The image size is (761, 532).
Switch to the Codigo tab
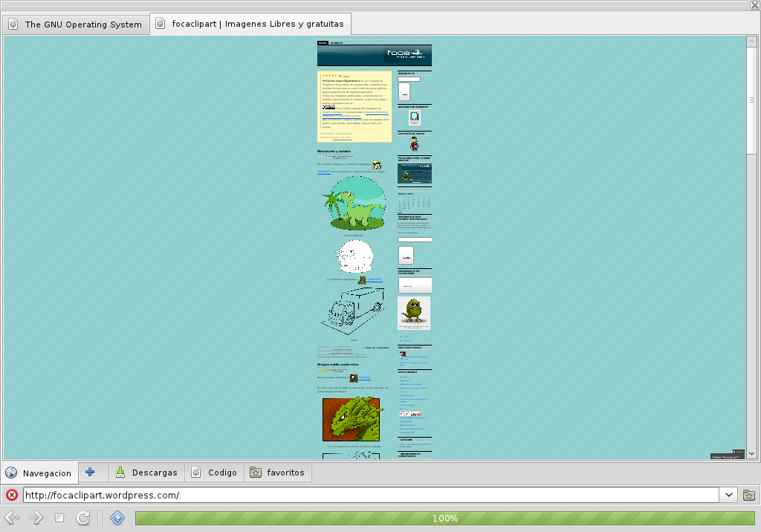214,472
